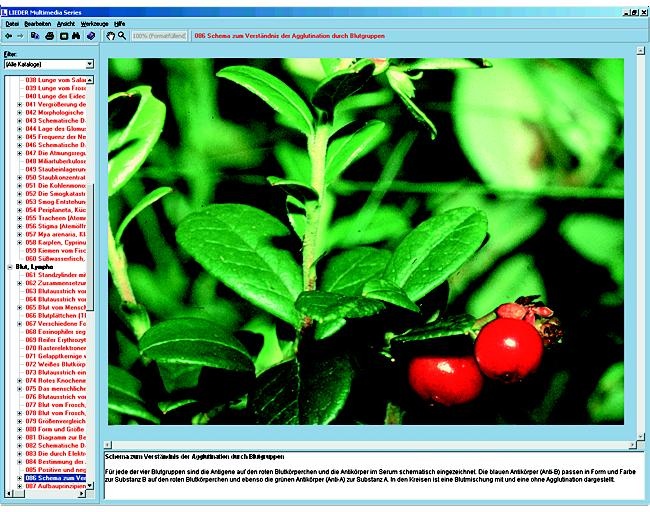Click the forward arrow navigation icon

[x=20, y=35]
